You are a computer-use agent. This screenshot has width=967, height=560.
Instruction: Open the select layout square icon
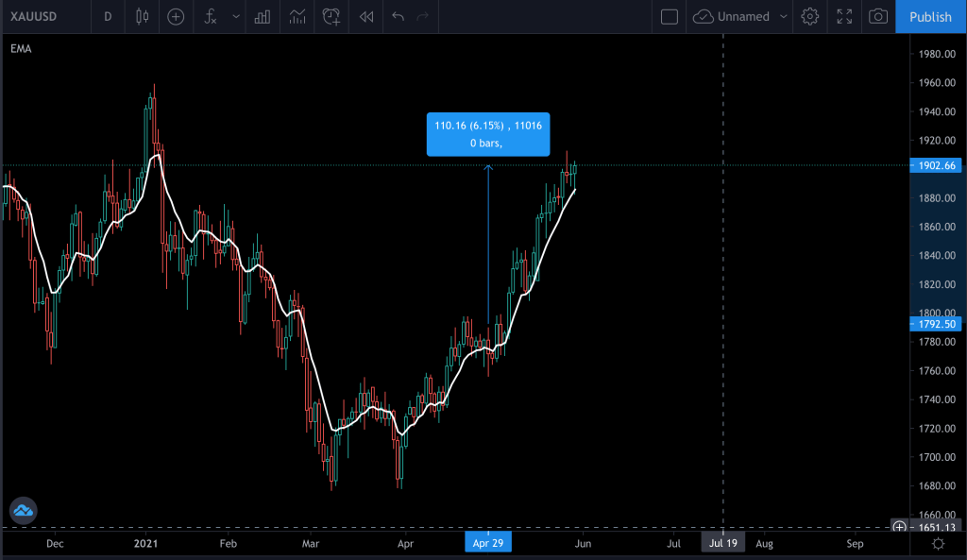[x=670, y=16]
